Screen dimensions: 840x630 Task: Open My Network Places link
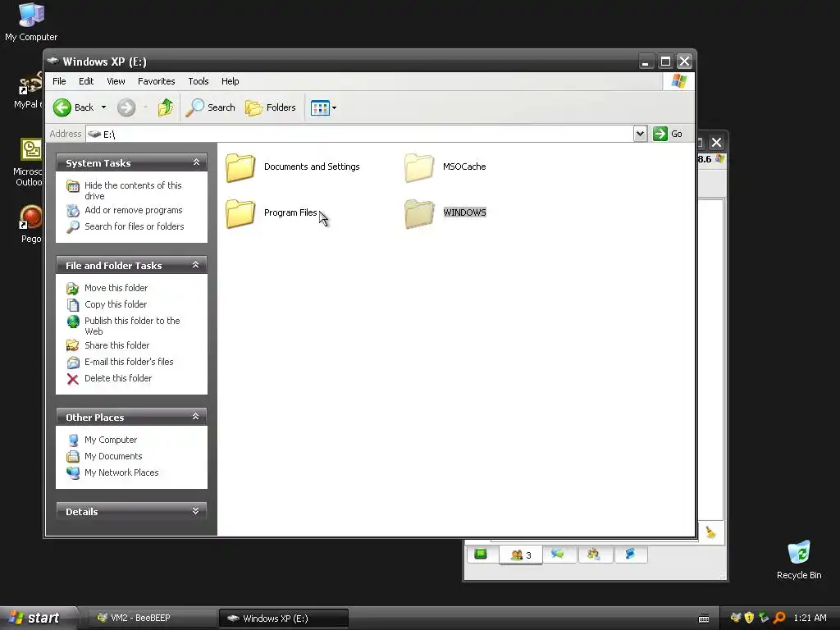pyautogui.click(x=121, y=472)
